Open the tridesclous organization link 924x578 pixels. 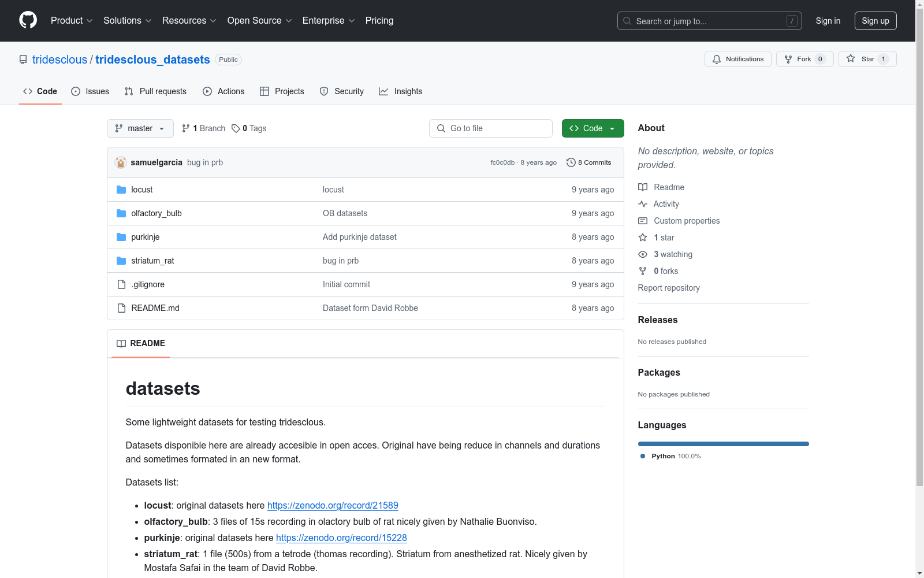pyautogui.click(x=59, y=60)
